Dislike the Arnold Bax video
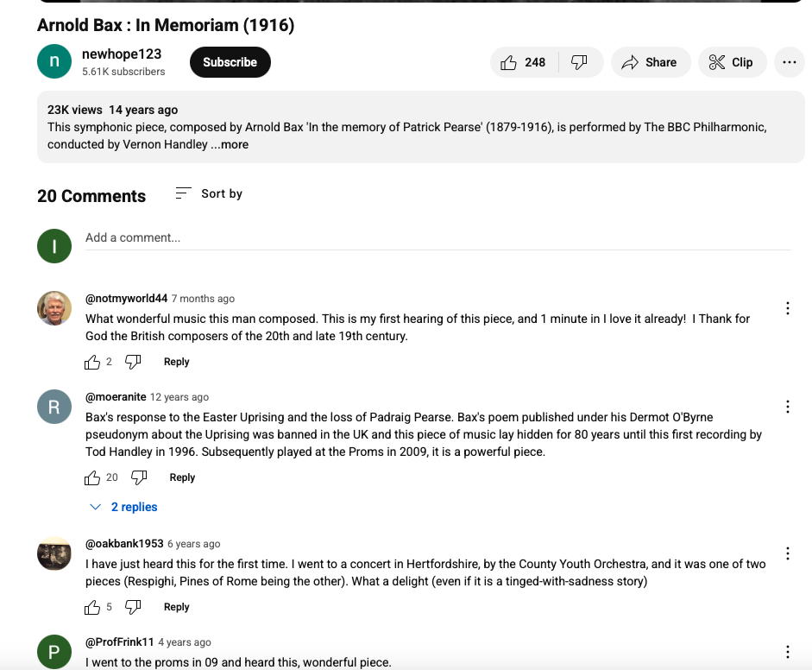This screenshot has height=670, width=812. coord(580,62)
